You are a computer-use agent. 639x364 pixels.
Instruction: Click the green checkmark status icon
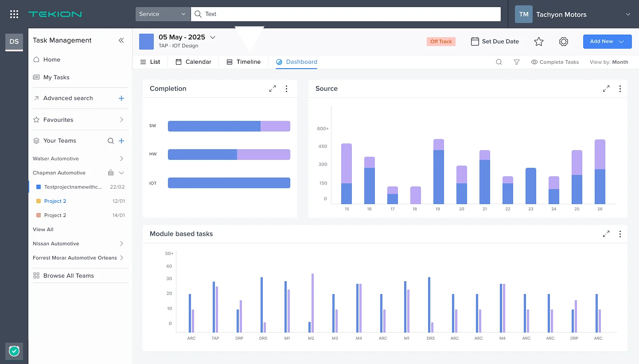coord(14,351)
